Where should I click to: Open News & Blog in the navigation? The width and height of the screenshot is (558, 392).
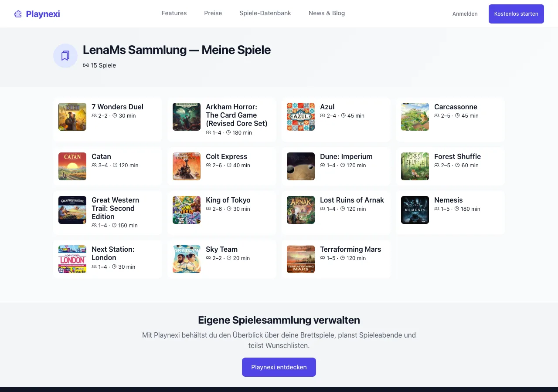(327, 13)
